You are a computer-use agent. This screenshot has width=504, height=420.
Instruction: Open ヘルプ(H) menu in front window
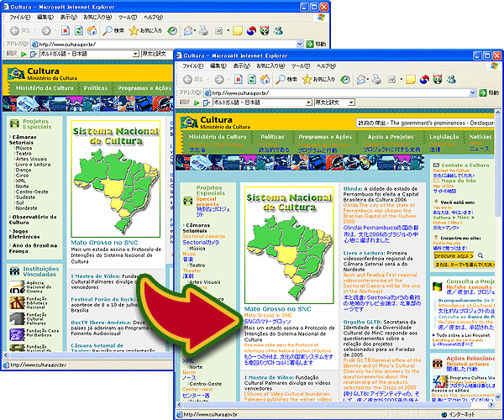pyautogui.click(x=326, y=66)
